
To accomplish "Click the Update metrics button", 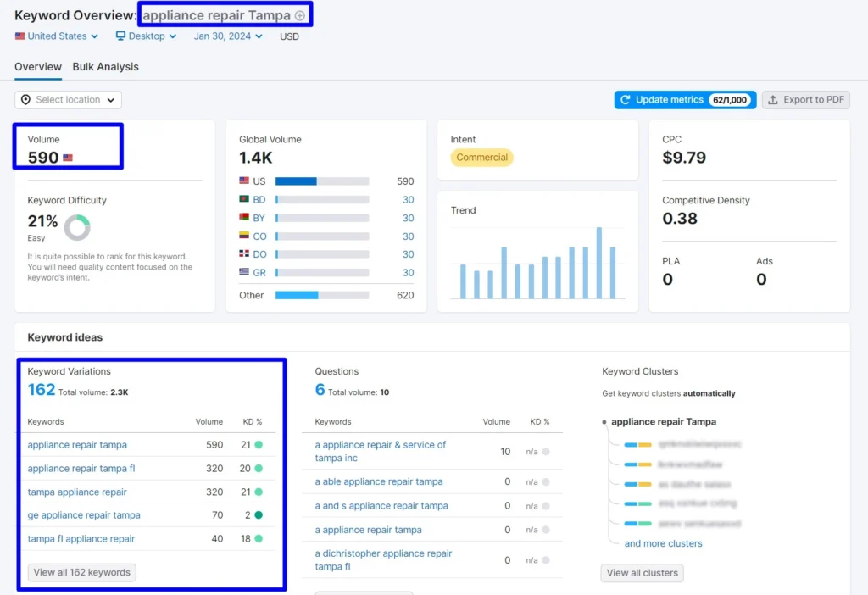I will click(x=685, y=100).
